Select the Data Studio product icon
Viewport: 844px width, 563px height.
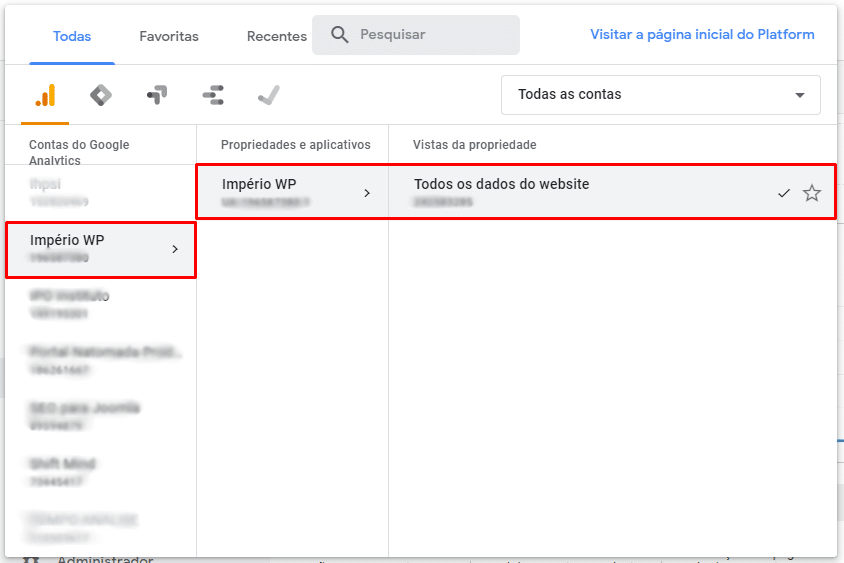click(x=213, y=95)
